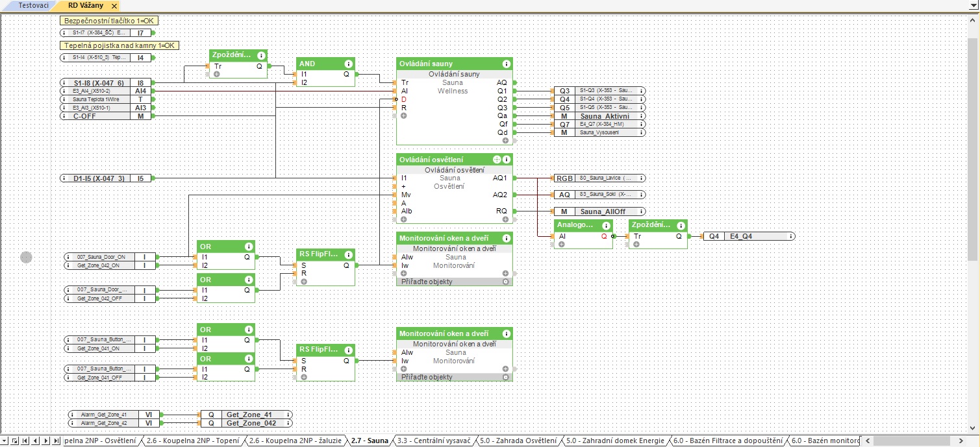Click info icon on OR block fed by Get_Zone_041_OFF
Viewport: 980px width, 447px height.
(x=249, y=359)
